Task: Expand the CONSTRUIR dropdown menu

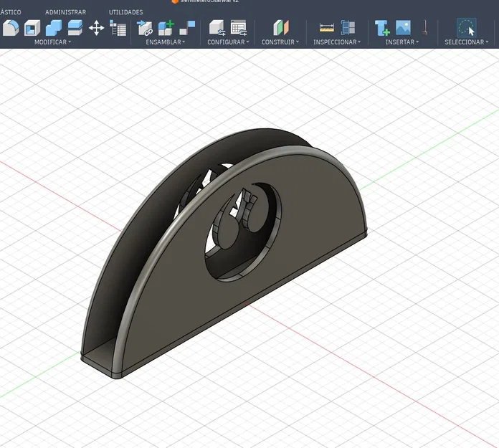Action: pyautogui.click(x=280, y=42)
